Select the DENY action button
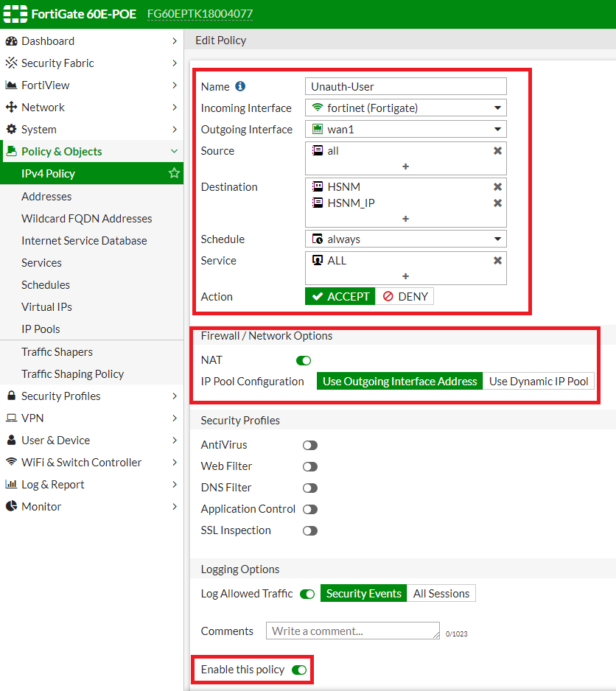Screen dimensions: 616x691 405,297
